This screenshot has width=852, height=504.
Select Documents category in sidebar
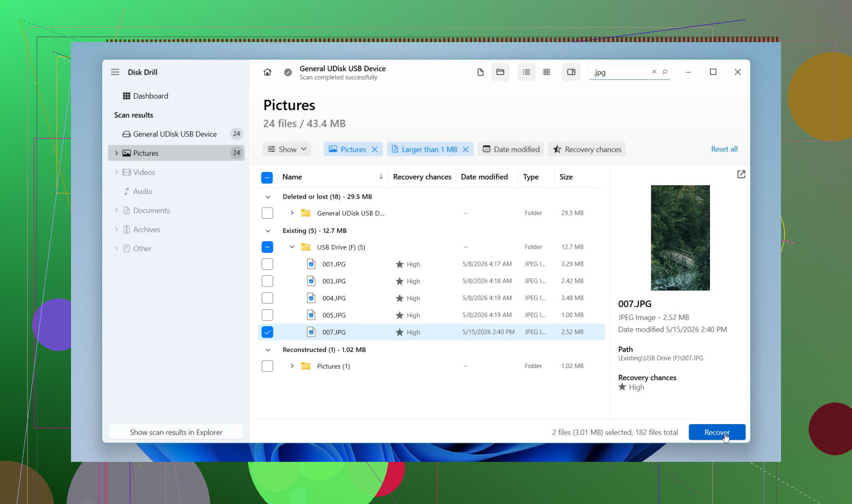[x=176, y=211]
